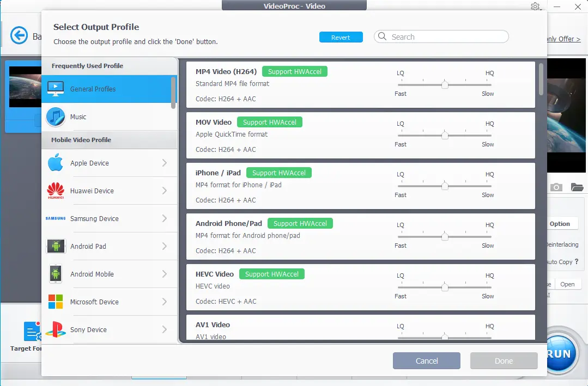Click the Huawei logo icon
588x386 pixels.
pos(56,191)
